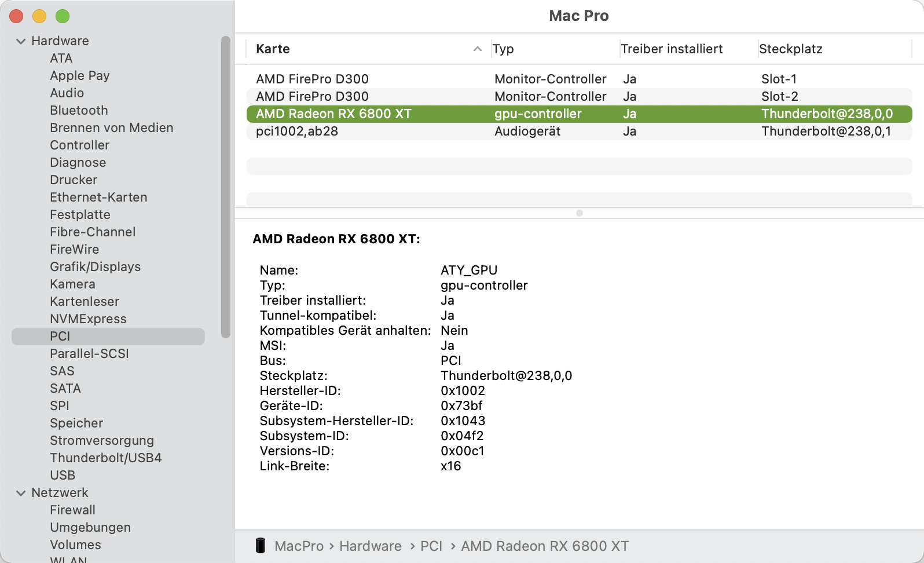Collapse the Netzwerk section
This screenshot has height=563, width=924.
coord(21,493)
